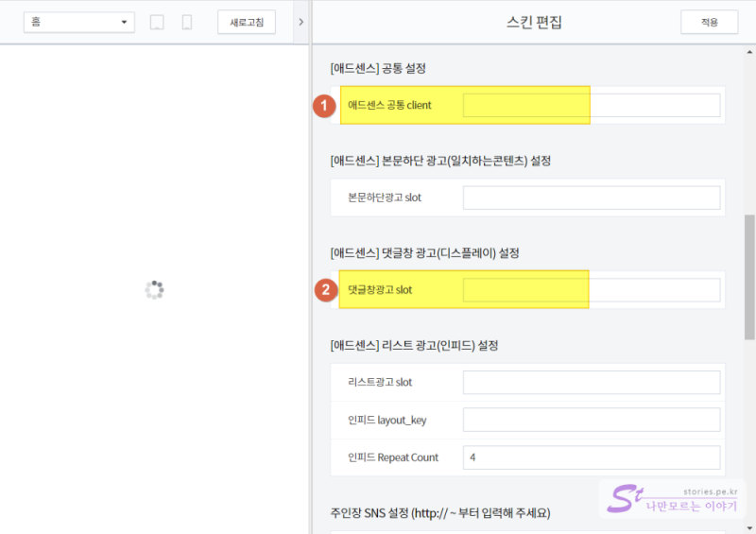Image resolution: width=756 pixels, height=534 pixels.
Task: Click the '스킨 편집' panel title
Action: click(x=534, y=22)
